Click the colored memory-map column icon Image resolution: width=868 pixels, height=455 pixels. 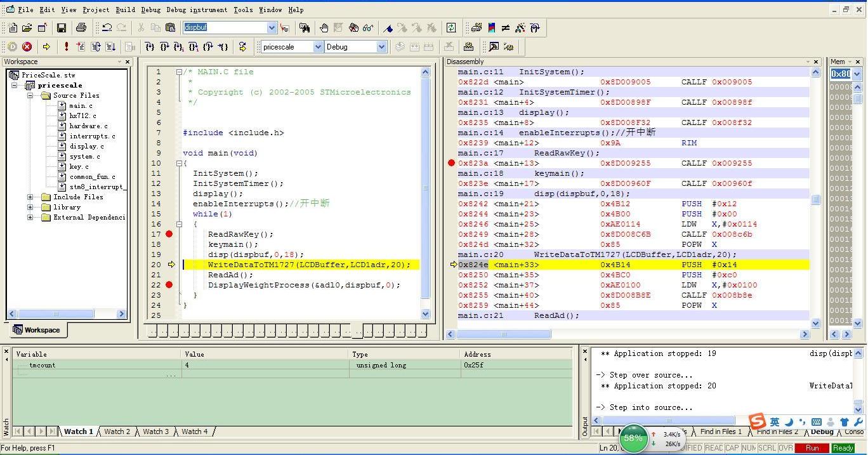492,28
